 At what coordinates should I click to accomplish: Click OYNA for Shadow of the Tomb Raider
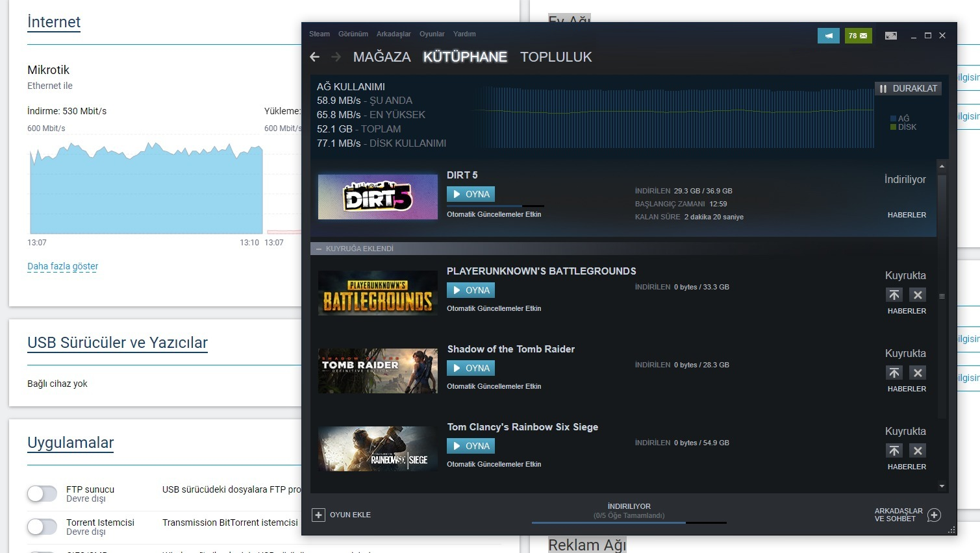coord(471,368)
